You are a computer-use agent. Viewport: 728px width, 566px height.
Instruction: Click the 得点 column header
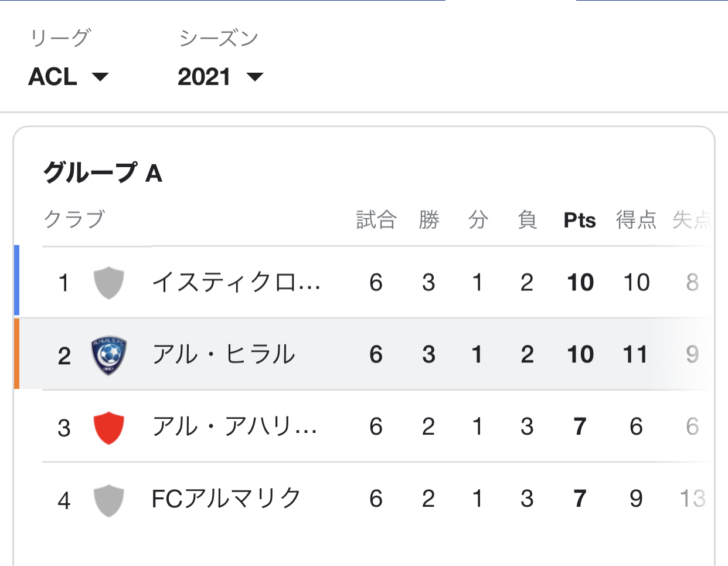636,221
